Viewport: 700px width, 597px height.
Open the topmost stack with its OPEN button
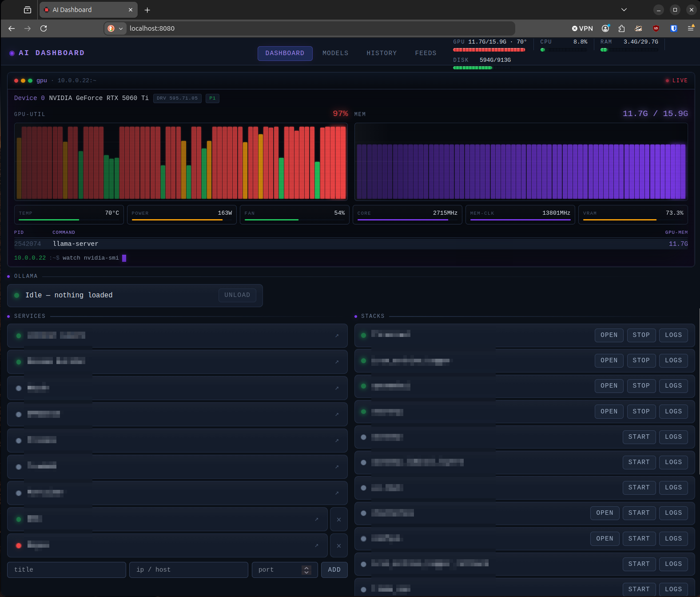tap(609, 335)
